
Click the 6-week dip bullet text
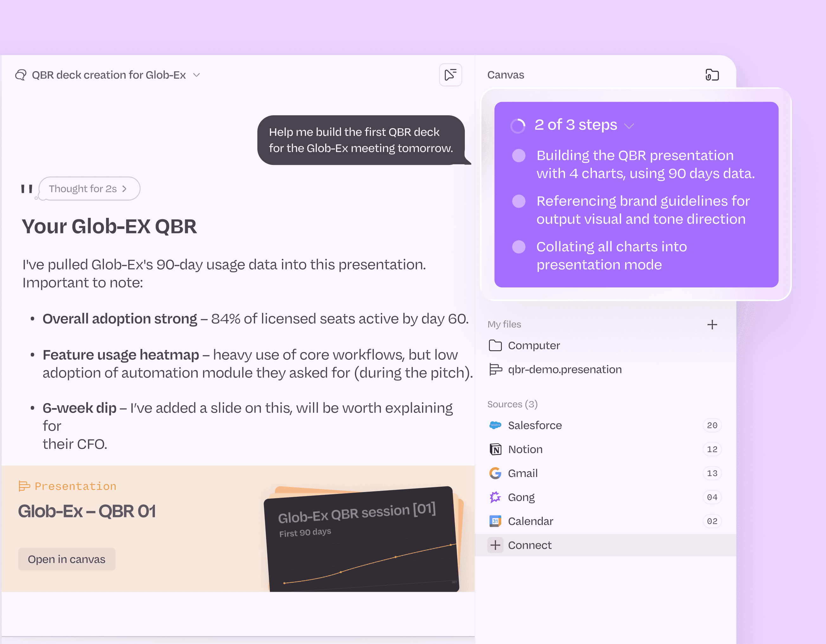click(x=247, y=426)
